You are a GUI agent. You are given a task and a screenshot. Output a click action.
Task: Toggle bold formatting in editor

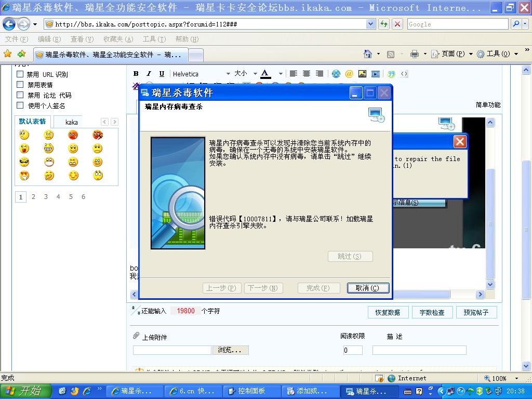click(136, 74)
